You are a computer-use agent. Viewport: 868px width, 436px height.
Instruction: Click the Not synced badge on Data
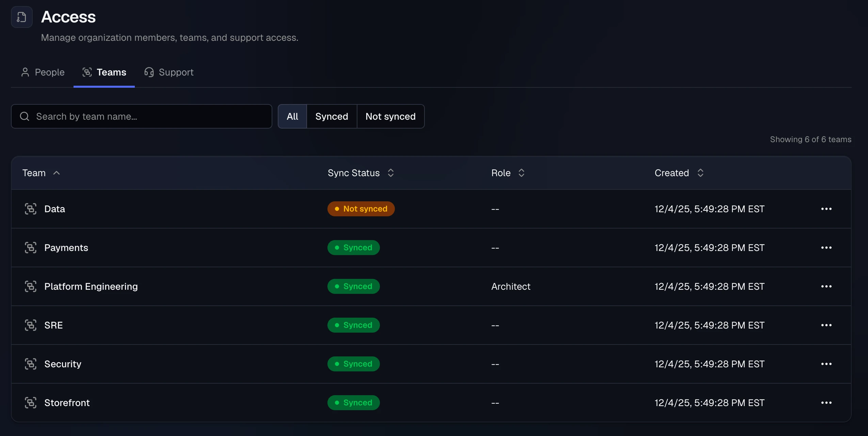361,209
